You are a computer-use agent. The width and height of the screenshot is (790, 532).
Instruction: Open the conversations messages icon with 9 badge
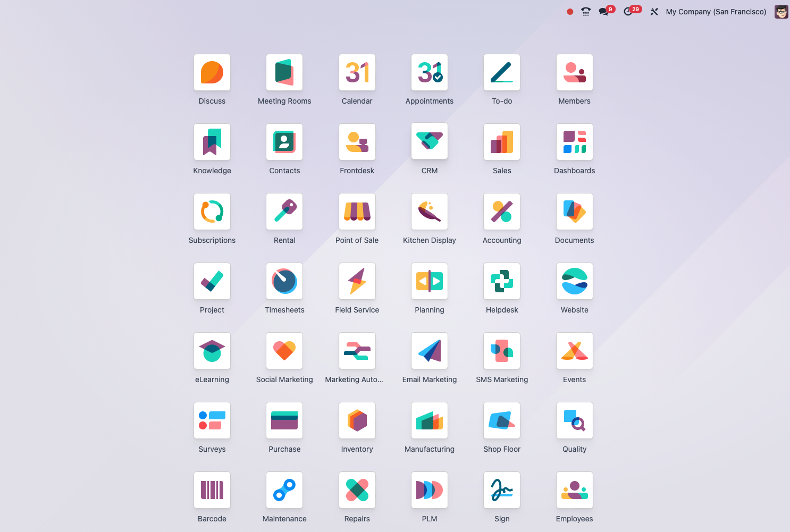coord(604,12)
